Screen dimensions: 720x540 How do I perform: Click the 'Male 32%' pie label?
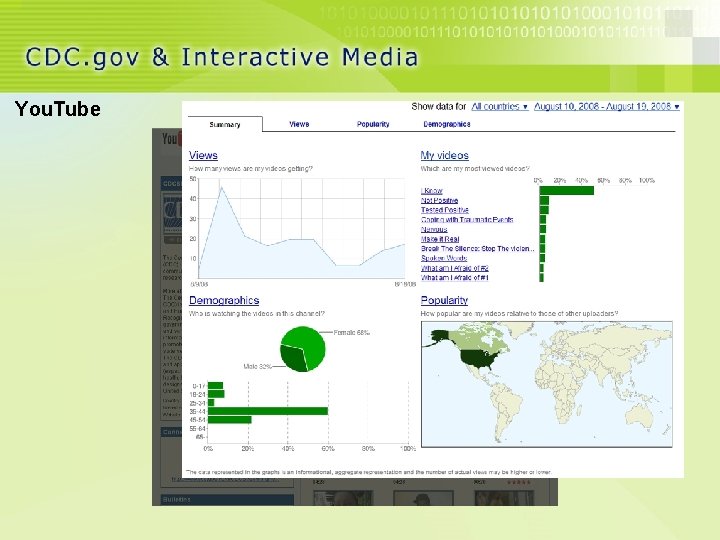(258, 366)
